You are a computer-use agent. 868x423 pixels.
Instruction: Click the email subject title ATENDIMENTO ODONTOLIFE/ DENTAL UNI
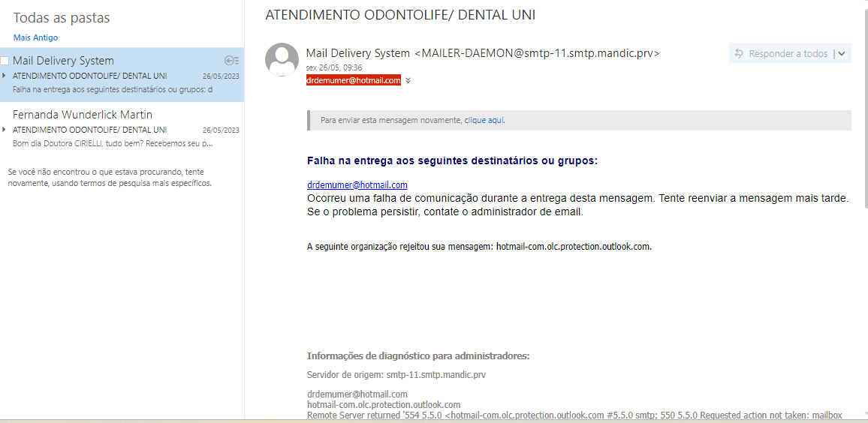coord(400,15)
